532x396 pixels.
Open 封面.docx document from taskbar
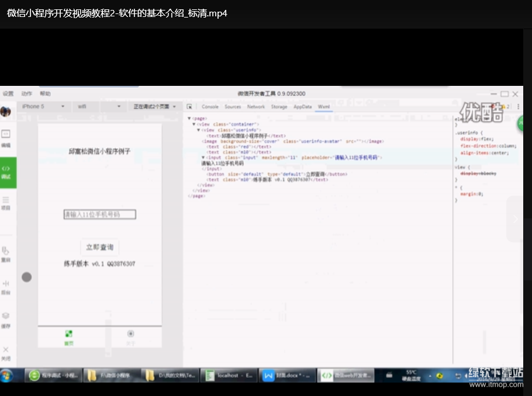288,376
